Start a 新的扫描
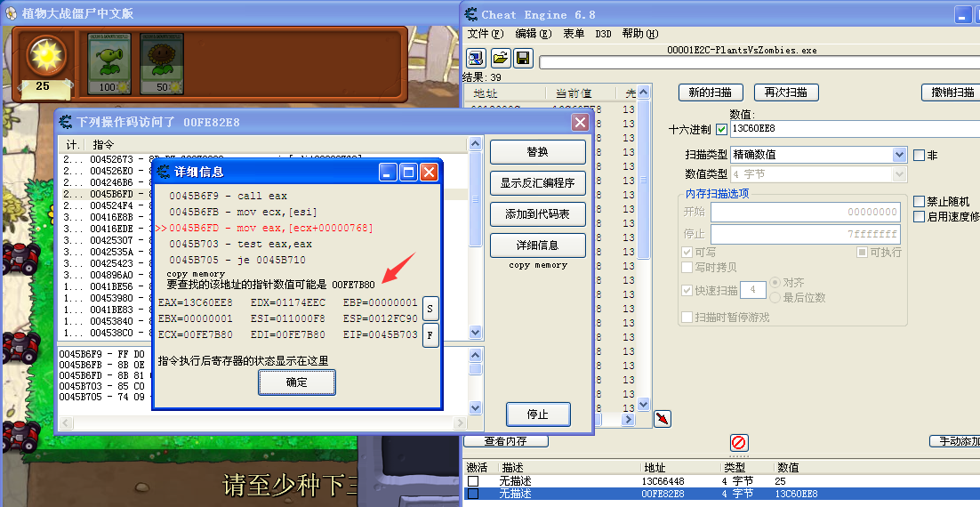Screen dimensions: 980x507 click(710, 93)
